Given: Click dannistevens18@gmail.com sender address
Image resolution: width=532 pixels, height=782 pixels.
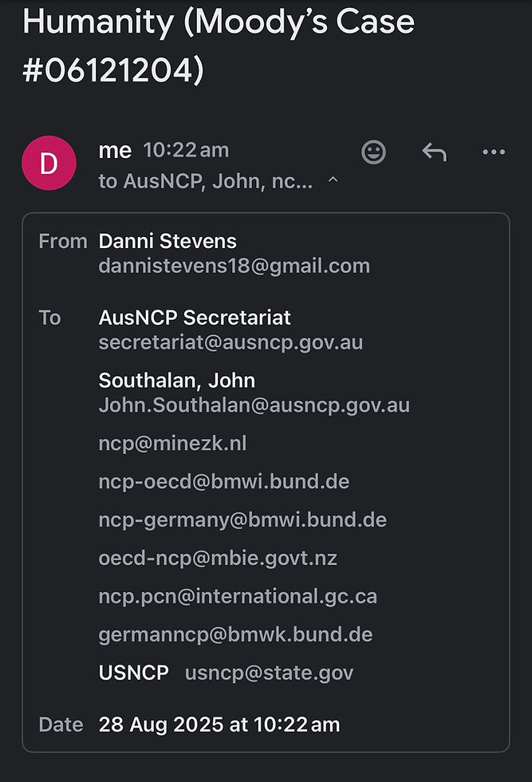Looking at the screenshot, I should (234, 266).
